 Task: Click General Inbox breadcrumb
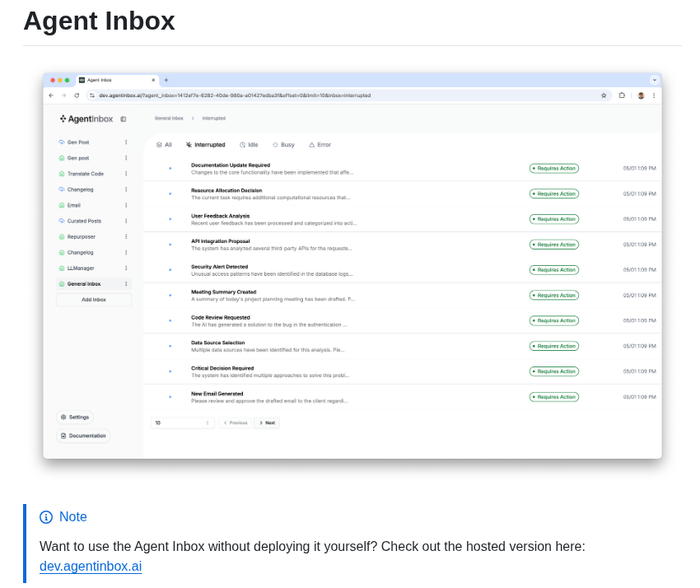tap(169, 119)
